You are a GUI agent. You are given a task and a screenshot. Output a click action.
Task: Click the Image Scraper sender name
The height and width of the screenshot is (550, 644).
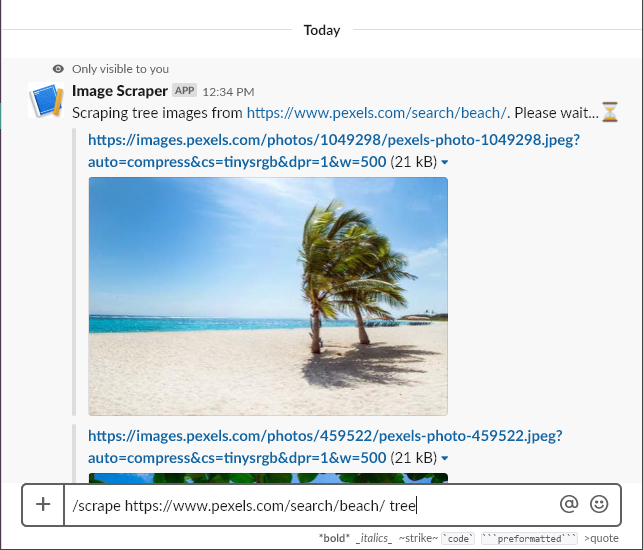[x=120, y=91]
